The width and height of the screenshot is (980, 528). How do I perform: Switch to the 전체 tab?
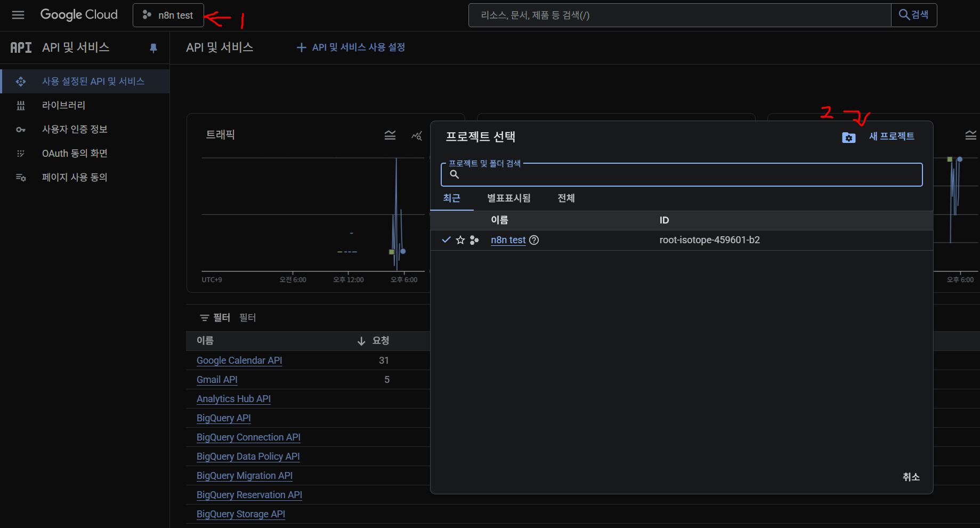(x=566, y=198)
